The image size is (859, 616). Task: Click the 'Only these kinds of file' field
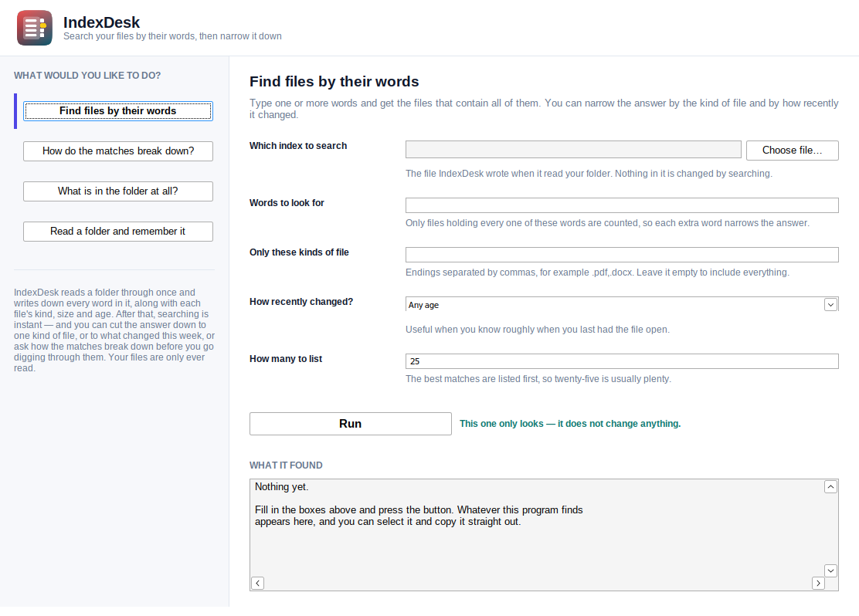pyautogui.click(x=622, y=255)
